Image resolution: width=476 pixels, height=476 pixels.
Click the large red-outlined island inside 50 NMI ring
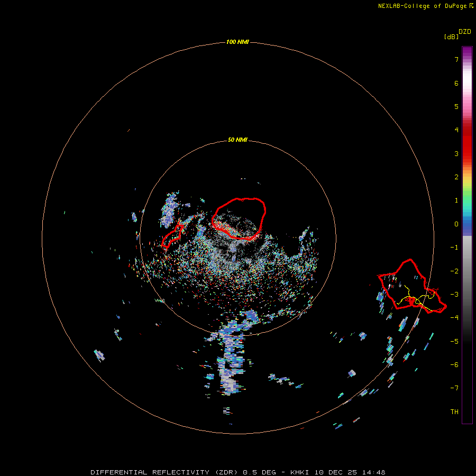239,218
